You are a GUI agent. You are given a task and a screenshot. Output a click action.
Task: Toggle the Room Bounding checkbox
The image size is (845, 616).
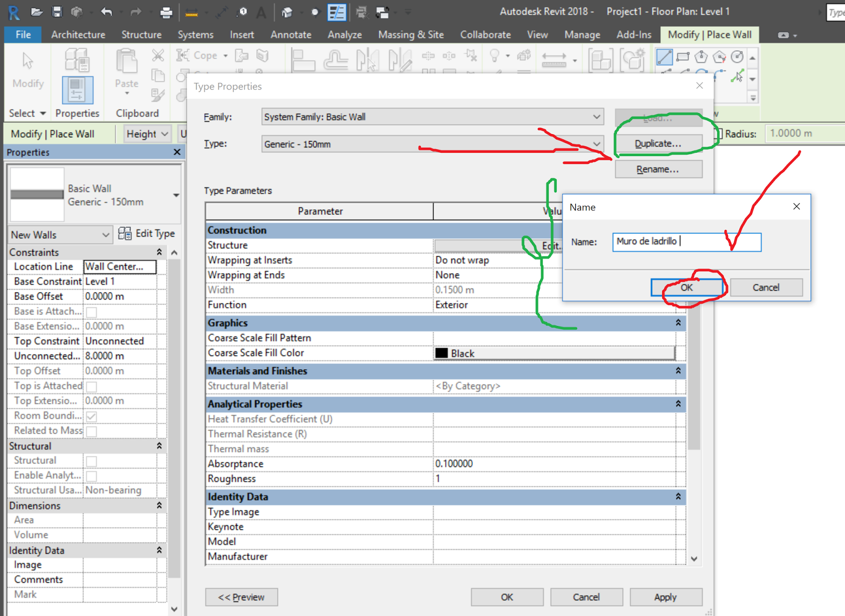pyautogui.click(x=91, y=416)
